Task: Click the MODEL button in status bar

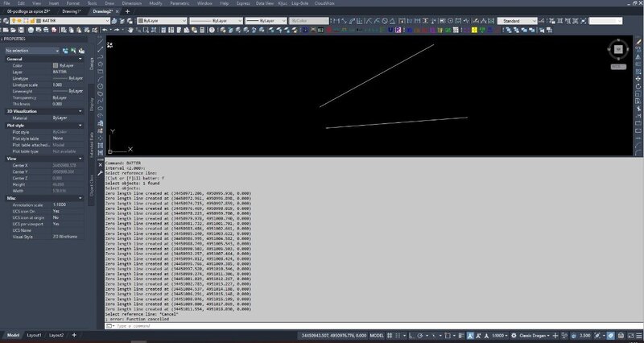Action: (x=377, y=336)
